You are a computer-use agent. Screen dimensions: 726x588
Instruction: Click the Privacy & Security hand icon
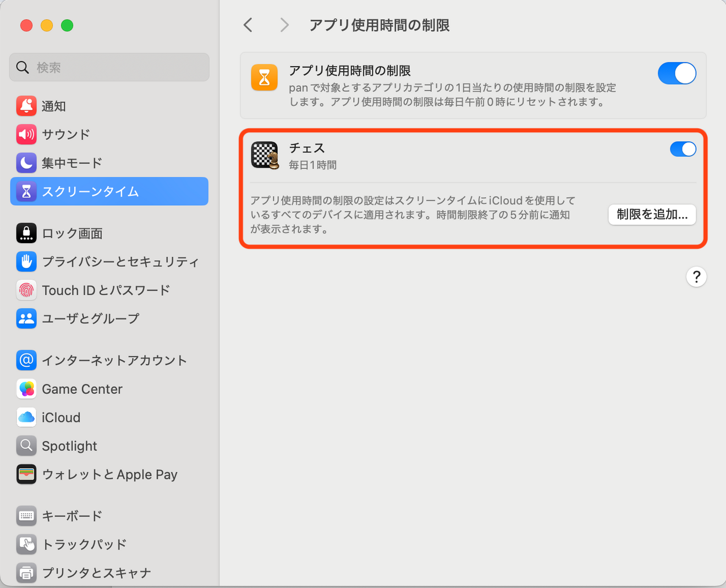click(x=26, y=261)
